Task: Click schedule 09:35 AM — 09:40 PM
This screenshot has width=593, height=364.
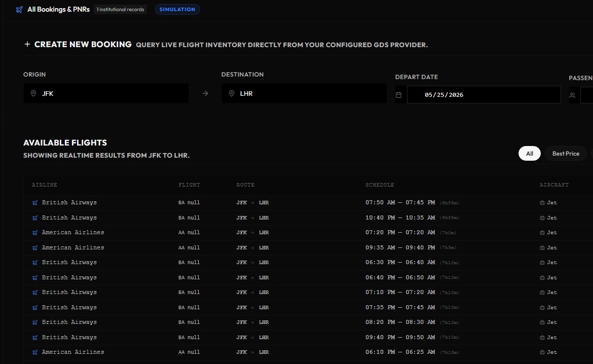Action: tap(400, 247)
